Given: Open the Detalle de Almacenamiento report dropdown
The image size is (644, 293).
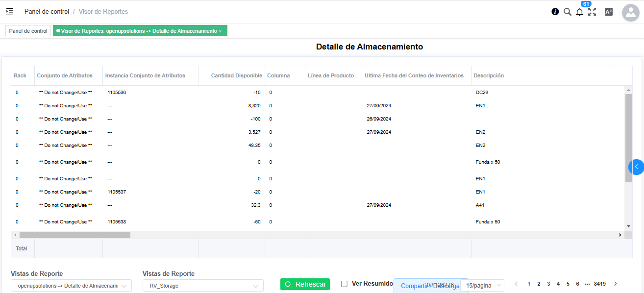Looking at the screenshot, I should (71, 286).
